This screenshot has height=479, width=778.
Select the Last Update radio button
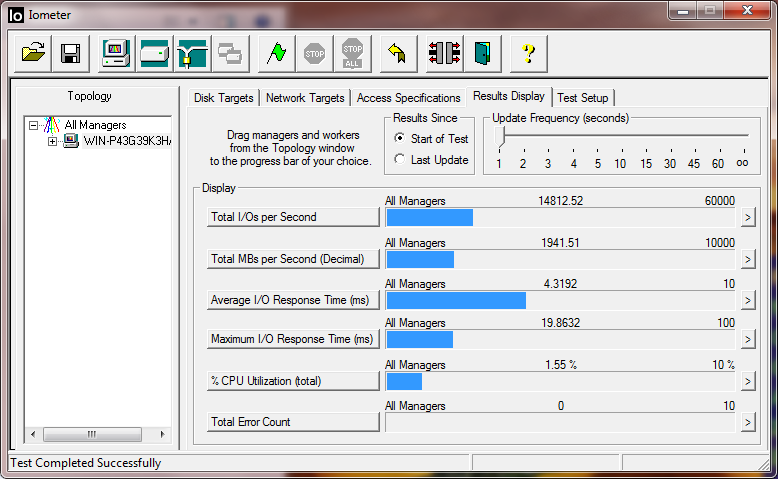click(400, 160)
